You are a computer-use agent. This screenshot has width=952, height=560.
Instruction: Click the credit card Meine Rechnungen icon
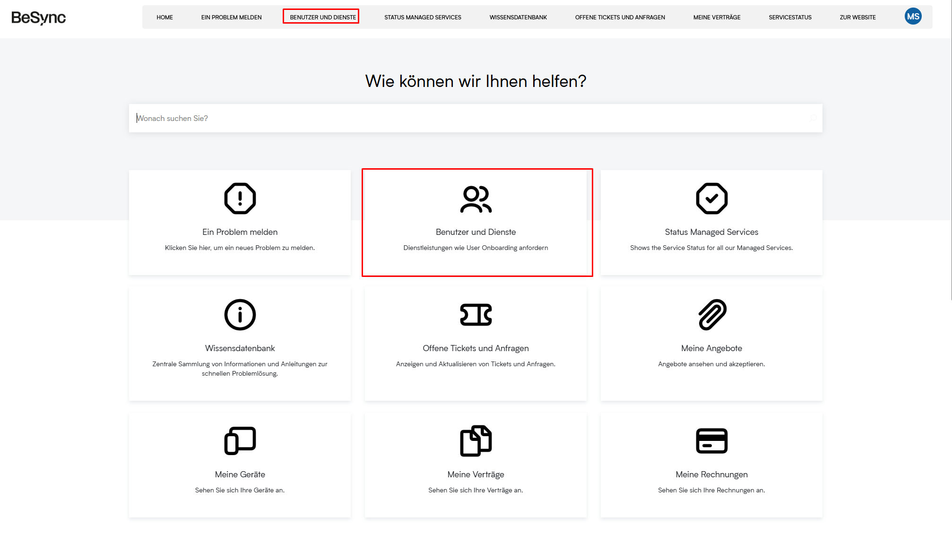[x=711, y=440]
